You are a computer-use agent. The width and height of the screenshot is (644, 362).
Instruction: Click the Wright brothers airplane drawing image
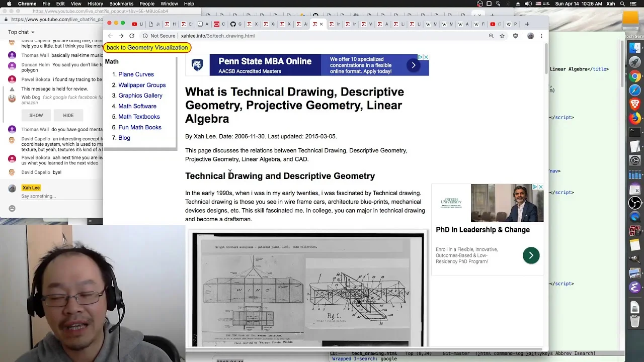point(308,290)
